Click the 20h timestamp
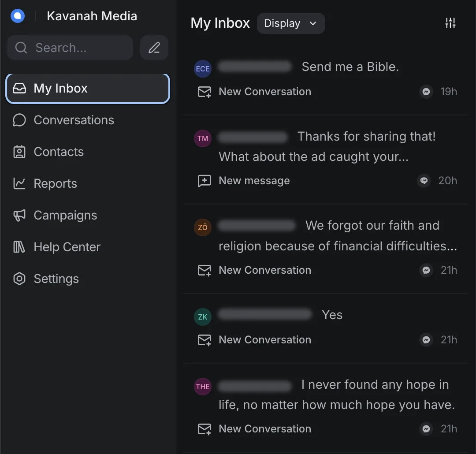 pyautogui.click(x=448, y=181)
